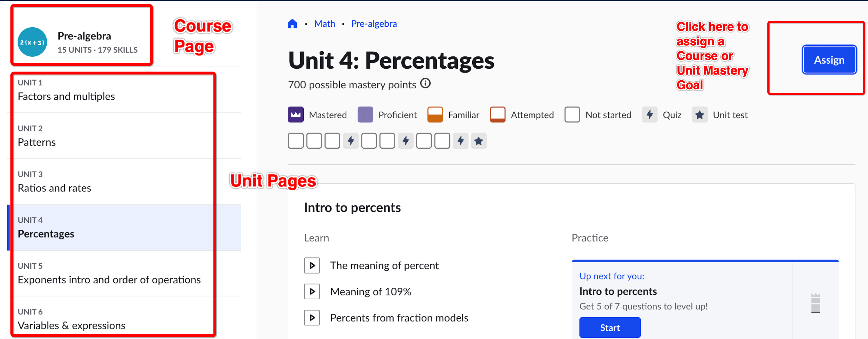Click the home icon in breadcrumb

[x=292, y=23]
